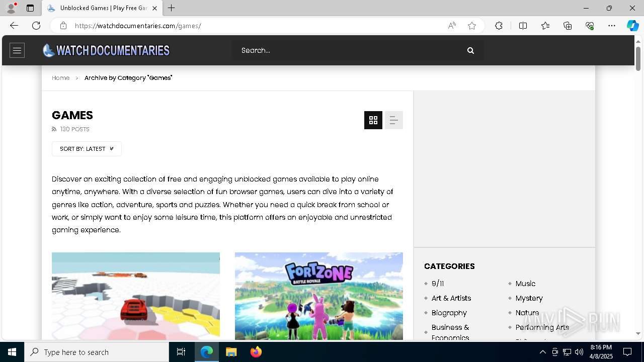Open the Tab actions menu

click(30, 8)
